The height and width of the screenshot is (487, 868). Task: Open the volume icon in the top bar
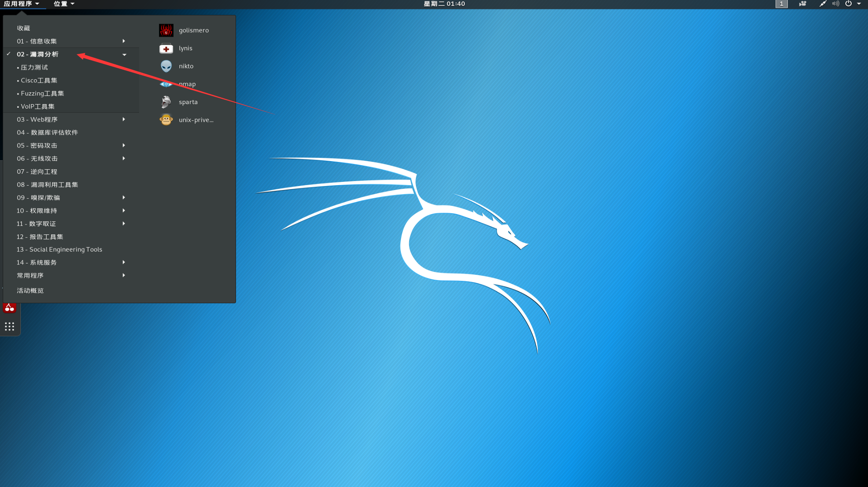(x=835, y=4)
